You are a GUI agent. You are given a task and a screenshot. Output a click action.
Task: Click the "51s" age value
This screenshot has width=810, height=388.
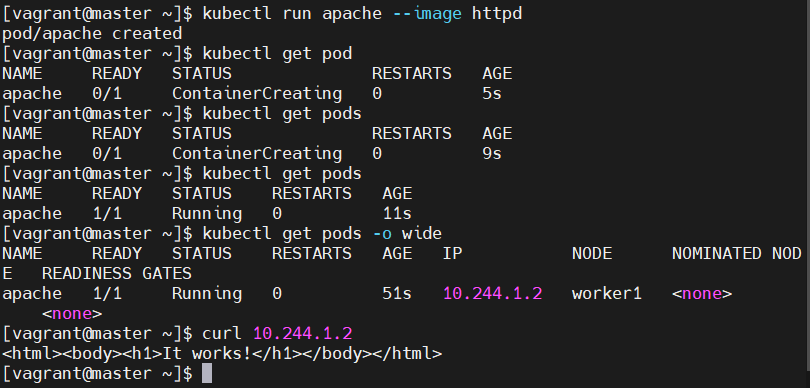coord(397,293)
